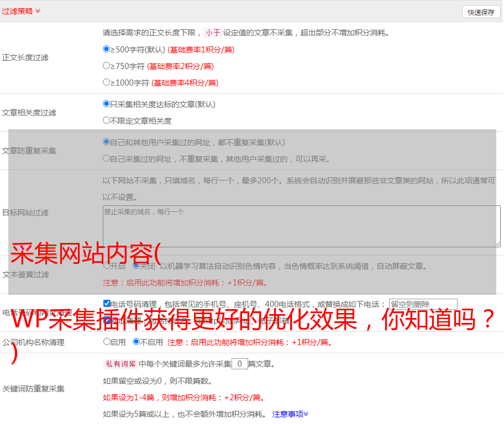
Task: Click the 如果留空或设为0,则不限篇数 text
Action: pyautogui.click(x=158, y=381)
